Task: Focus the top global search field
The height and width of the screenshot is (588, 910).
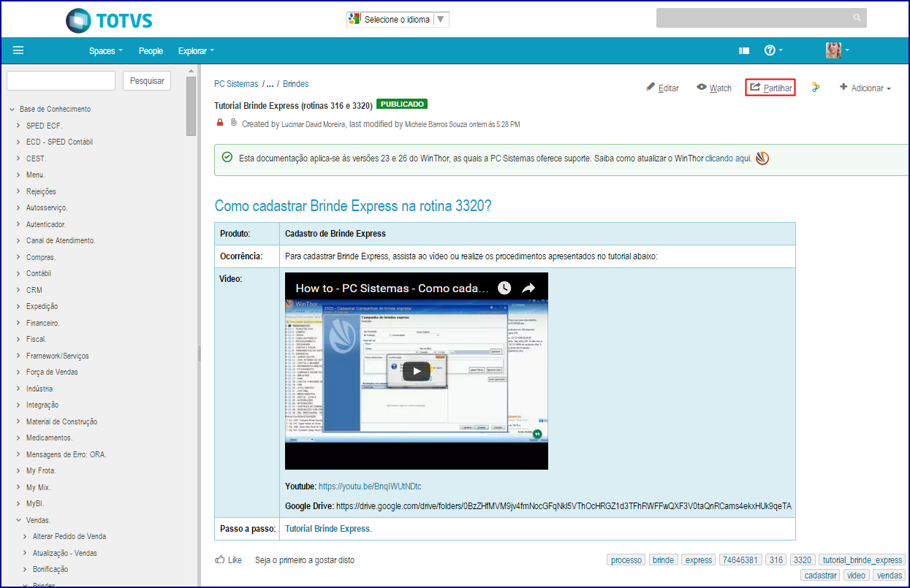Action: tap(761, 18)
